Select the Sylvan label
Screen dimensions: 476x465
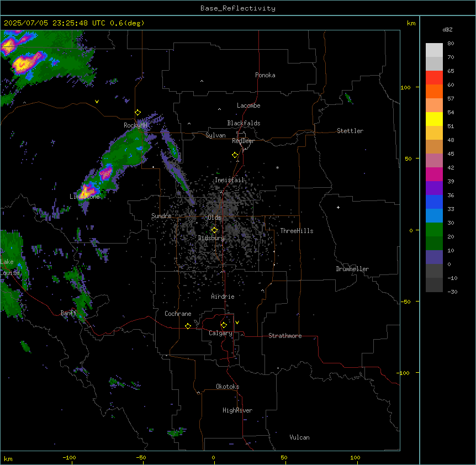click(x=215, y=135)
